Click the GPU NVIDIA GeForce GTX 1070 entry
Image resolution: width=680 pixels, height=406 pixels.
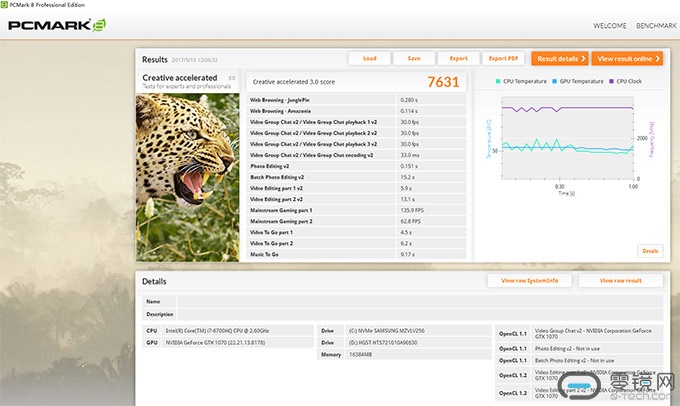228,343
